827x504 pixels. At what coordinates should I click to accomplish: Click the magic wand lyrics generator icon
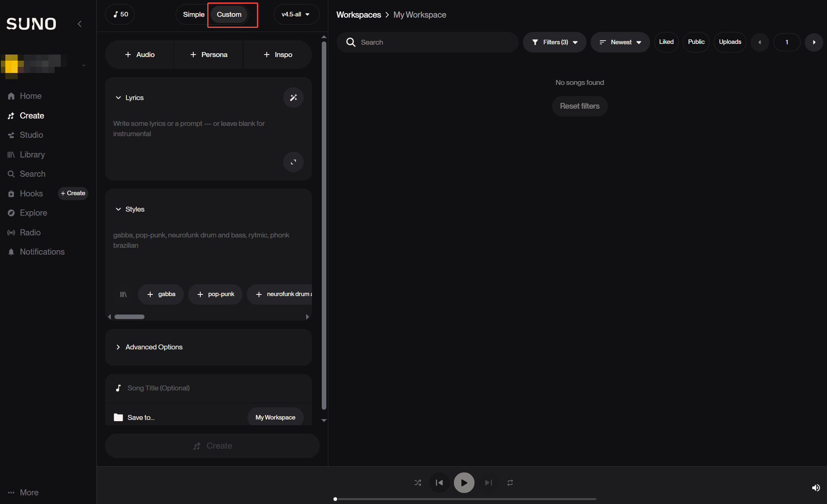click(x=293, y=98)
